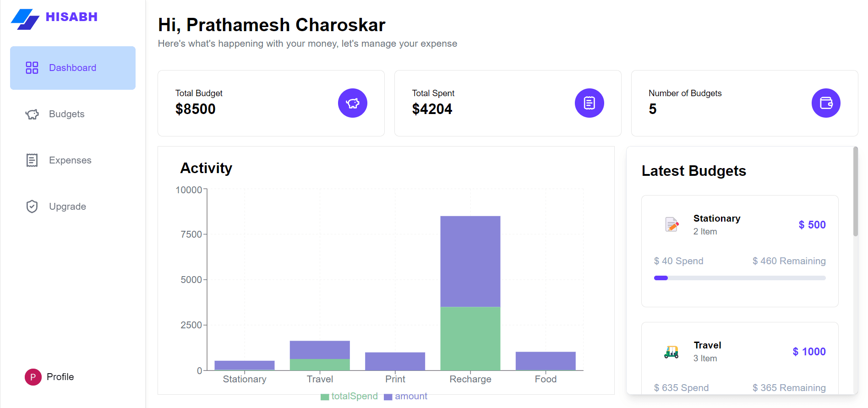Viewport: 868px width, 408px height.
Task: Click the Upgrade shield icon
Action: coord(32,207)
